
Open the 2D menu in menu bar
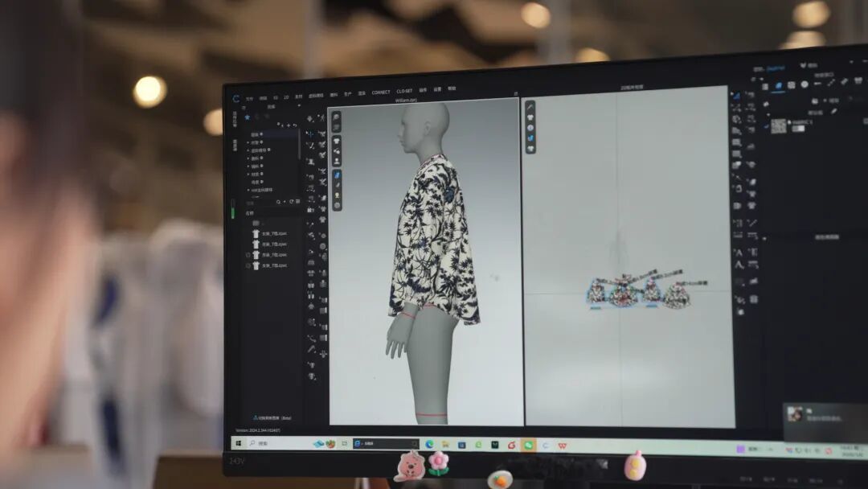[x=286, y=97]
